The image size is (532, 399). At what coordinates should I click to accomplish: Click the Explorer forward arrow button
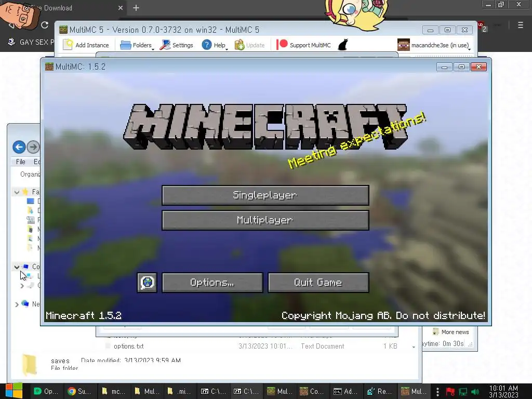click(x=33, y=147)
